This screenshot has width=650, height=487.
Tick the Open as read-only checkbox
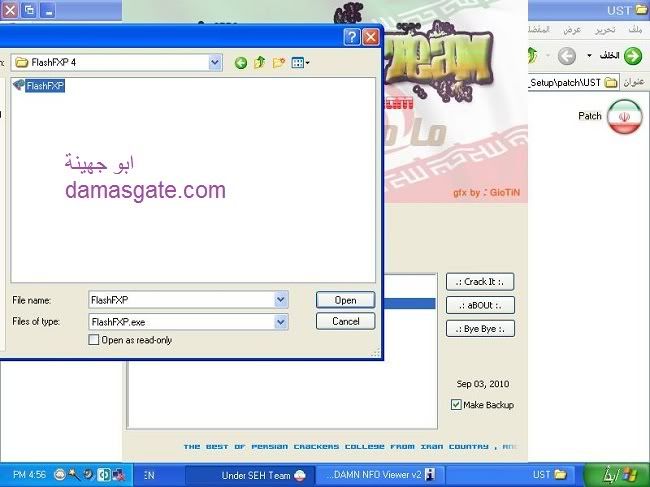pyautogui.click(x=94, y=340)
